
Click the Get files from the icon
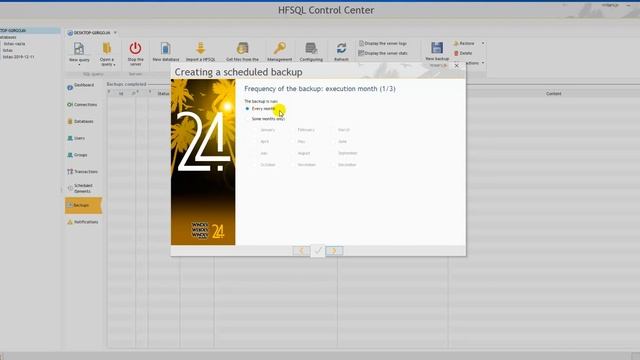point(242,48)
